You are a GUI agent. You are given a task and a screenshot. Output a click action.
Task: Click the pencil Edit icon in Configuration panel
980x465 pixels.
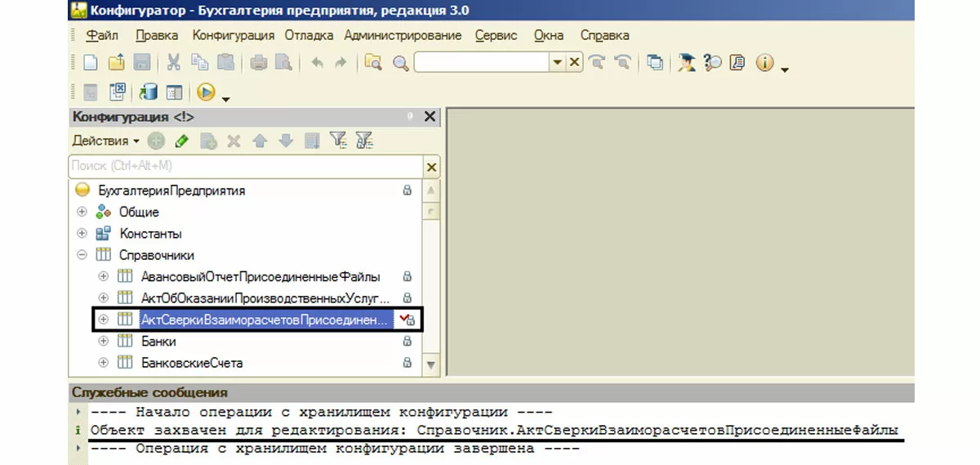pyautogui.click(x=182, y=141)
